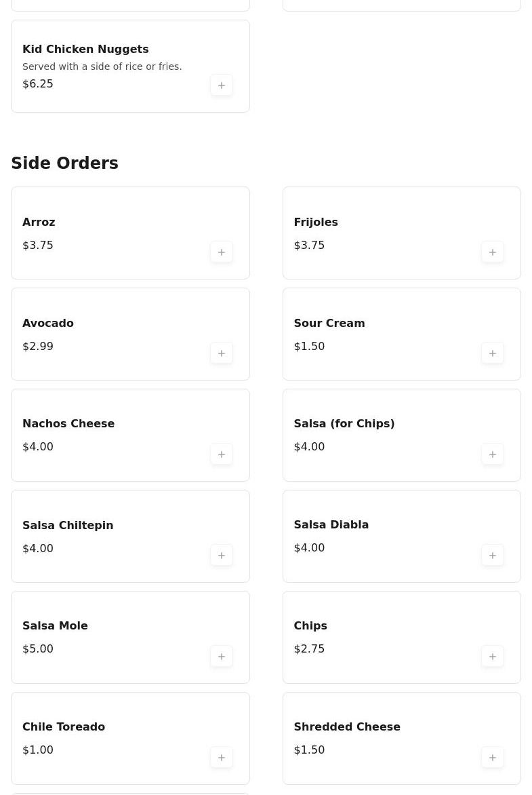532x795 pixels.
Task: Add Sour Cream with the plus icon
Action: 493,353
